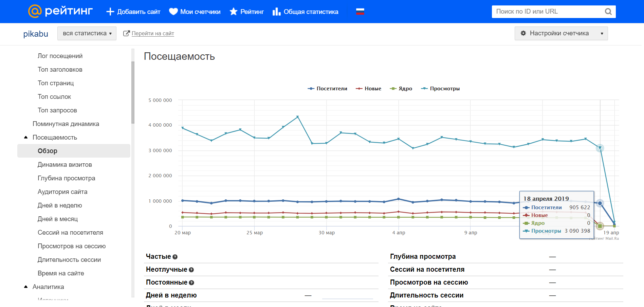Click the Просмотров на сессию stats heading
This screenshot has width=644, height=307.
(x=429, y=282)
